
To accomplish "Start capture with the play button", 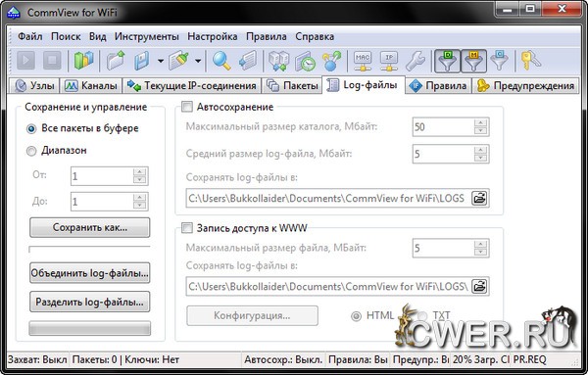I will pos(25,61).
